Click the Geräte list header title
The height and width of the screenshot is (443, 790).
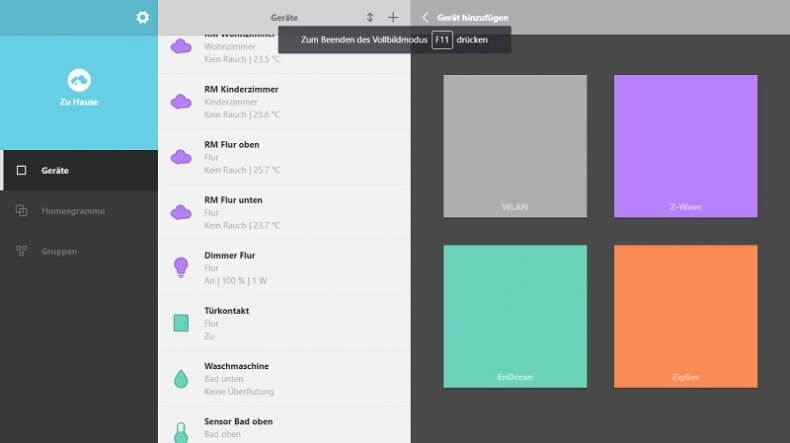pyautogui.click(x=284, y=17)
